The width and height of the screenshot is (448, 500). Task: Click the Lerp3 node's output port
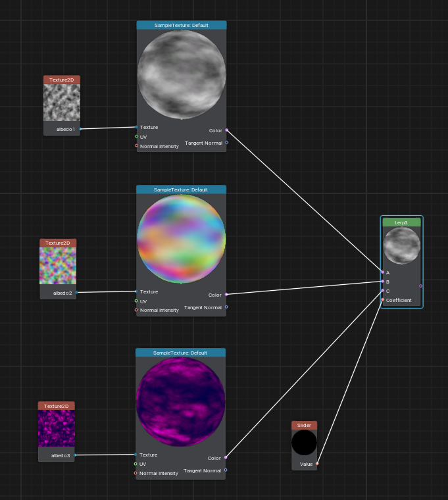421,286
